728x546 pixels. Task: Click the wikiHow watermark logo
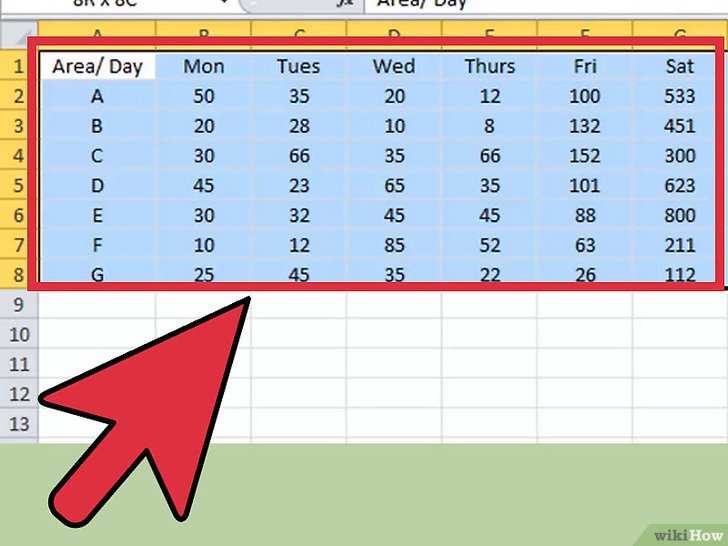click(x=688, y=535)
